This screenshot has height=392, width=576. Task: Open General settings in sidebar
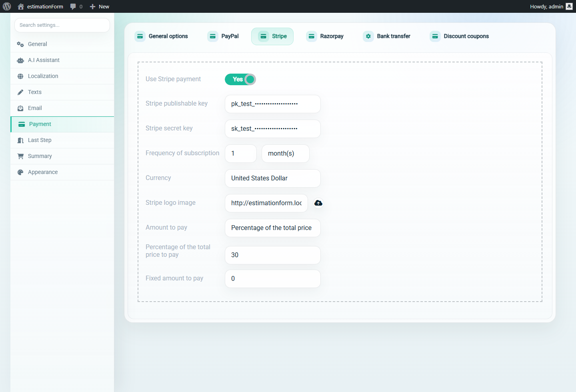click(62, 44)
